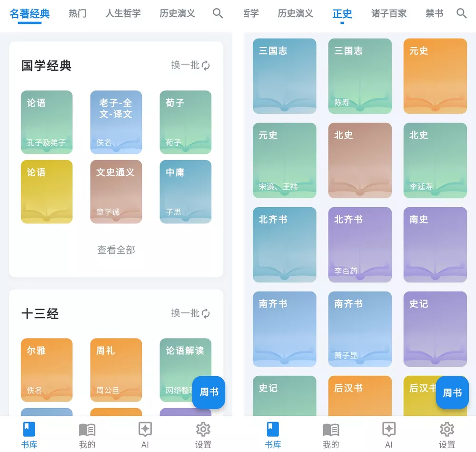476x452 pixels.
Task: Tap the search icon beside 历史演义 tab
Action: pos(218,13)
